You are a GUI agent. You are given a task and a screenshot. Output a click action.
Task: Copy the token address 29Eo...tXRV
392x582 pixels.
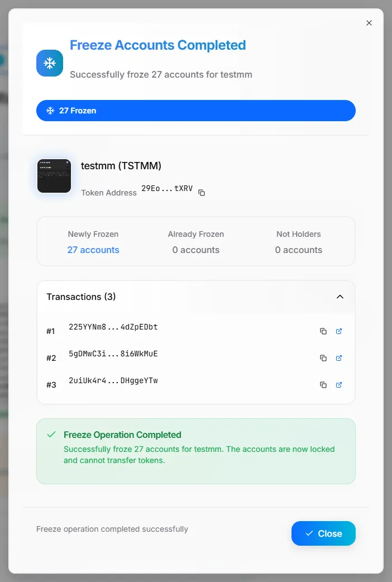(x=202, y=193)
